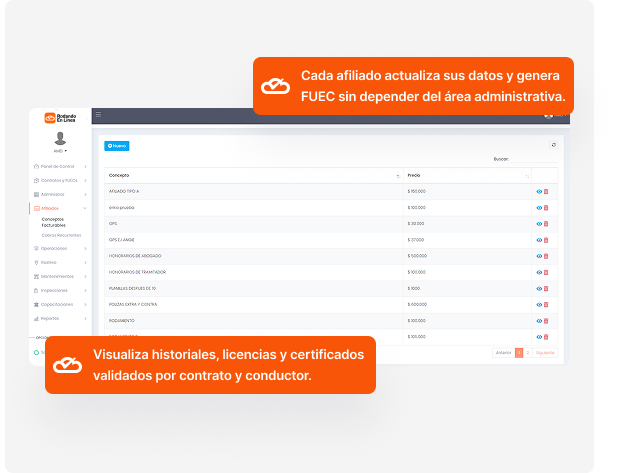Click the blue Nuevo button
The height and width of the screenshot is (473, 619).
[x=117, y=146]
